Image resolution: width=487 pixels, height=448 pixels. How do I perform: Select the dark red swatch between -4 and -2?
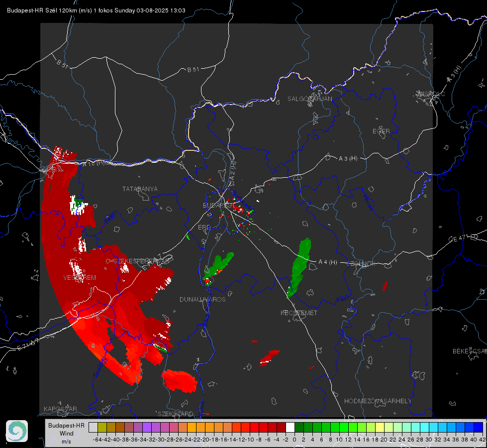click(281, 427)
